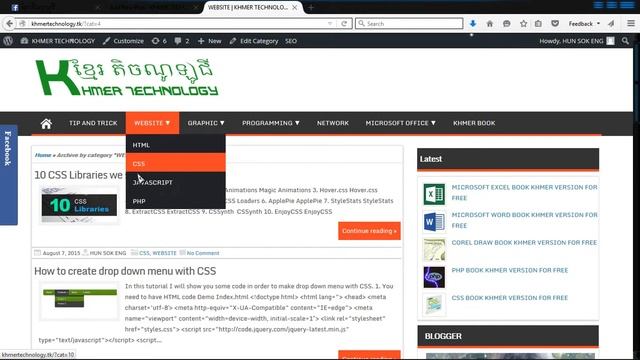Open the TIP AND TRICK menu item

point(93,123)
